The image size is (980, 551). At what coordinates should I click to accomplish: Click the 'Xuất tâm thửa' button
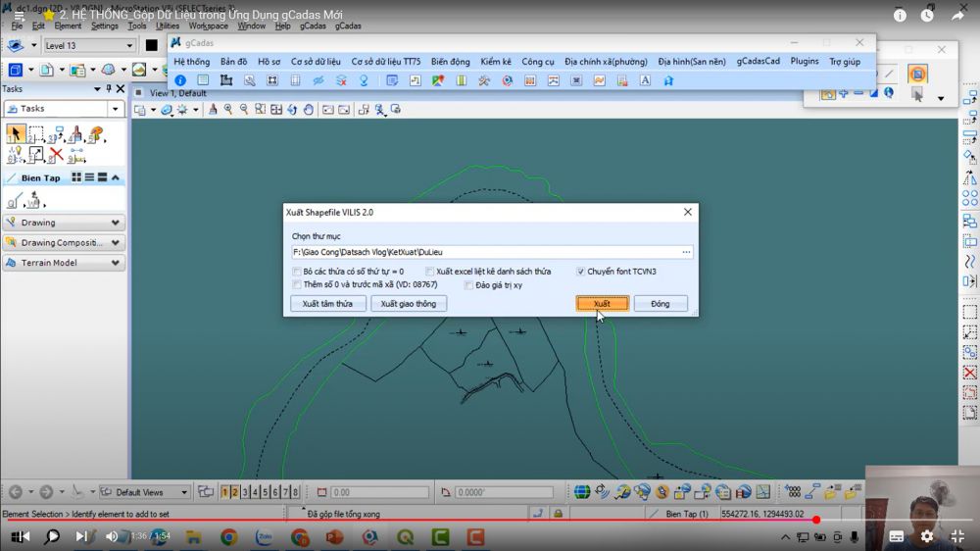point(327,304)
